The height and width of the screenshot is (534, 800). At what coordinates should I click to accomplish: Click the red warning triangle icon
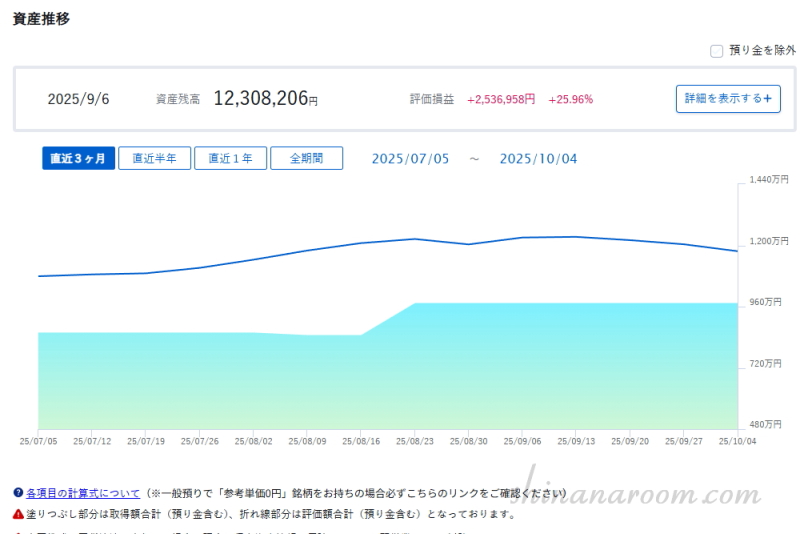18,514
